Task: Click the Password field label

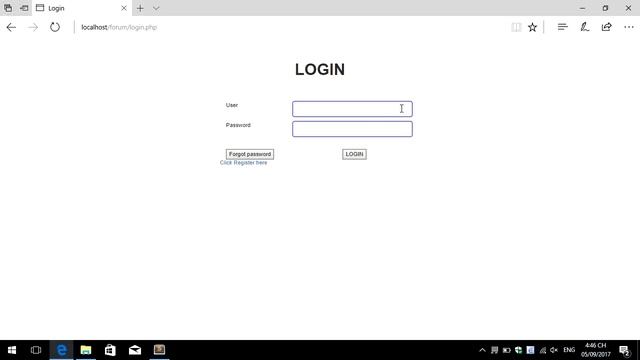Action: pos(238,125)
